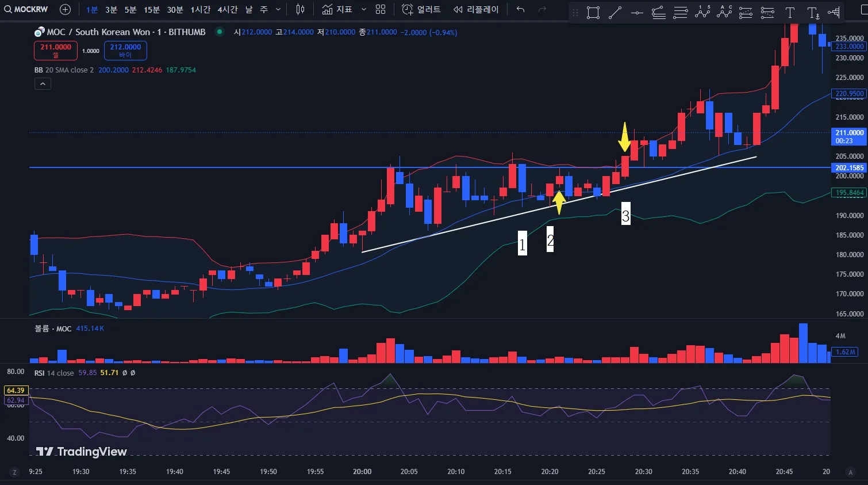
Task: Select the Pitchfork-style fan drawing tool
Action: (x=659, y=13)
